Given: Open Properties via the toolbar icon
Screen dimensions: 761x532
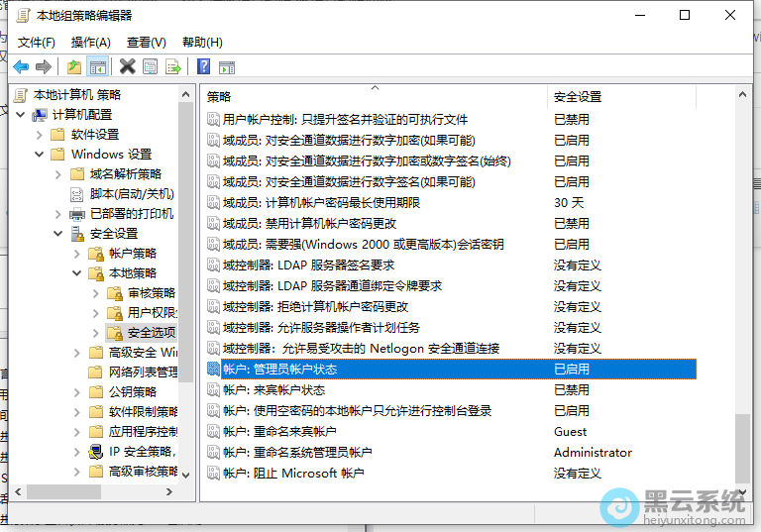Looking at the screenshot, I should [150, 66].
